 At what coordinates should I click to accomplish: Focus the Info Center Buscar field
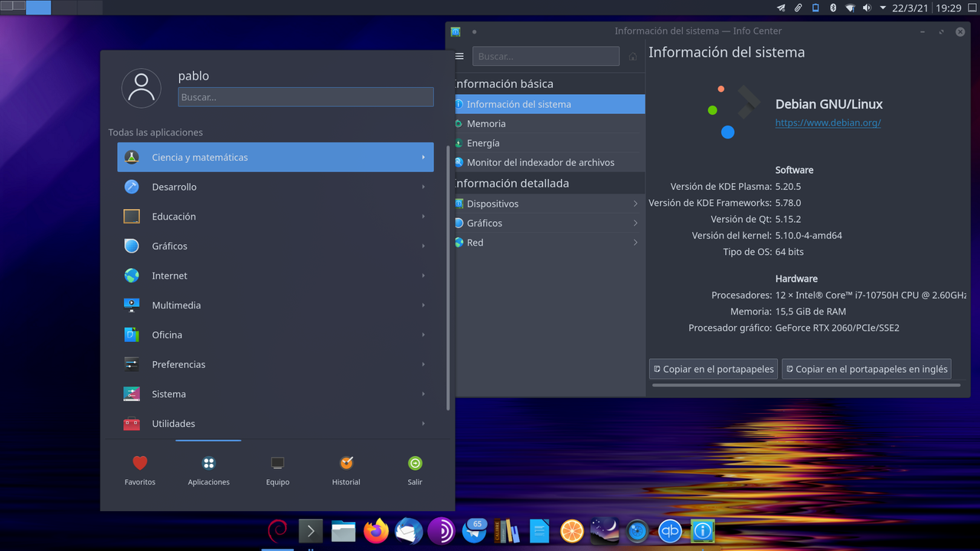(x=546, y=56)
